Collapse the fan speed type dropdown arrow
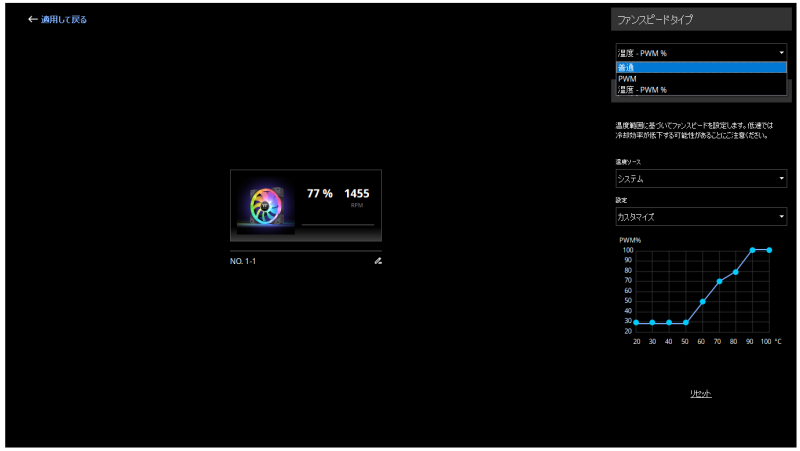The image size is (800, 451). [780, 52]
